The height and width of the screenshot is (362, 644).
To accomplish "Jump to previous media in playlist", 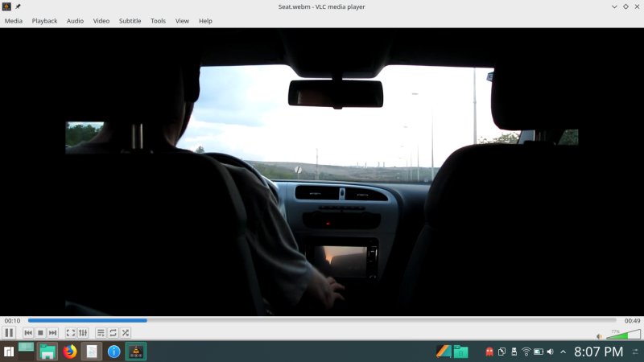I will (28, 333).
